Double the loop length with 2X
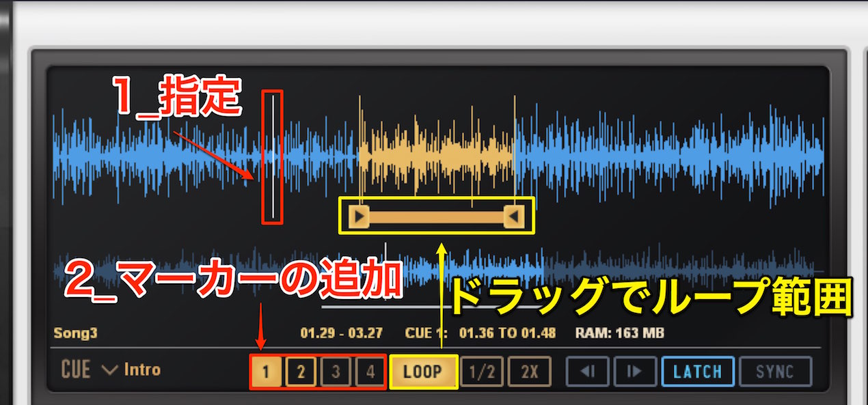Image resolution: width=868 pixels, height=405 pixels. (x=530, y=372)
